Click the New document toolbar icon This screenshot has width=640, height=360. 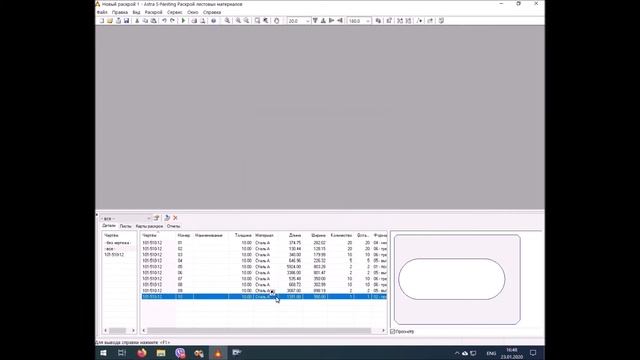click(x=102, y=20)
